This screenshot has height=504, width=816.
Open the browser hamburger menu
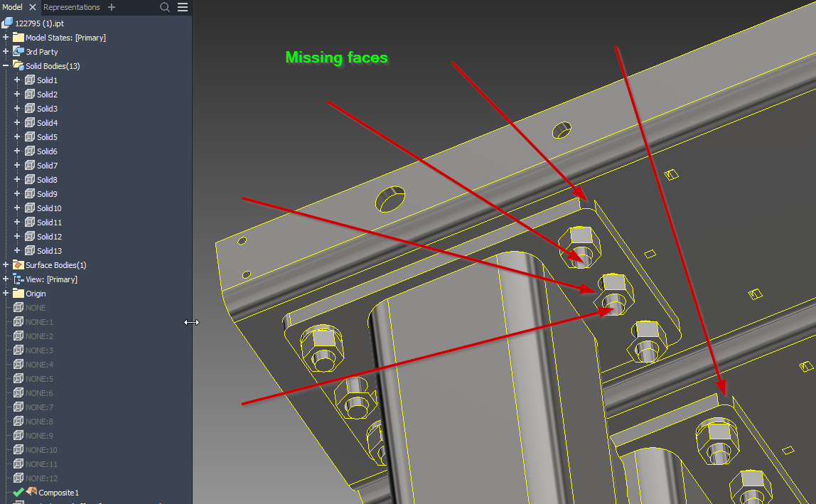pyautogui.click(x=182, y=7)
